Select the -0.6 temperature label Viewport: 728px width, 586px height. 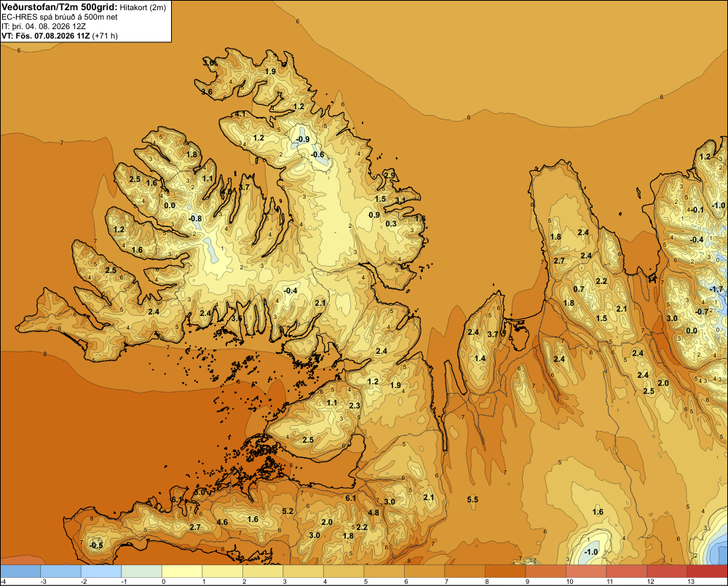coord(317,154)
